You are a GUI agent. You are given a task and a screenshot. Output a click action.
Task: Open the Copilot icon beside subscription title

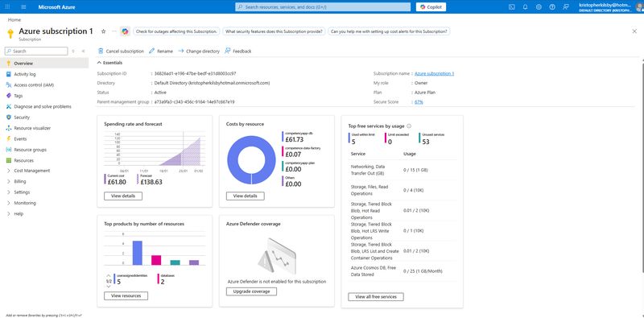click(125, 31)
